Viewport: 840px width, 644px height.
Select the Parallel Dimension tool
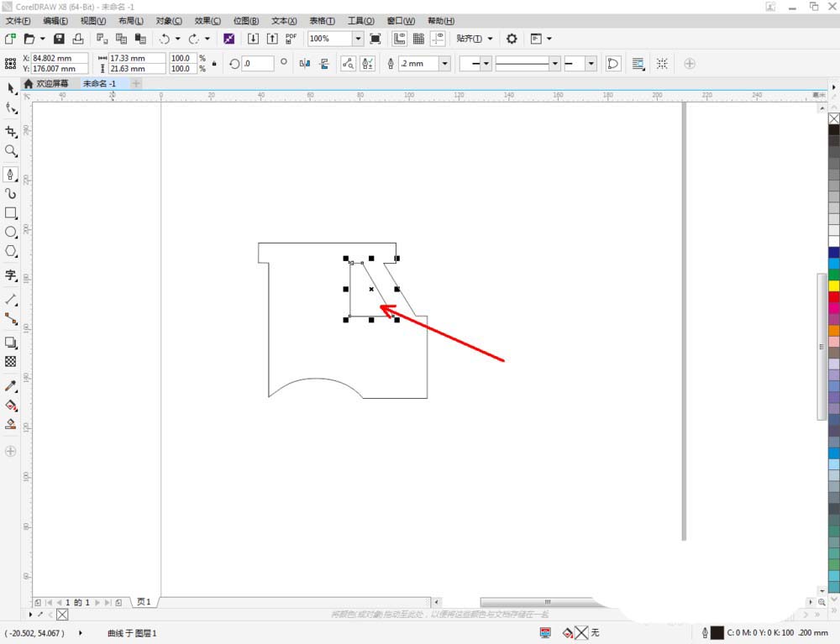click(x=11, y=300)
